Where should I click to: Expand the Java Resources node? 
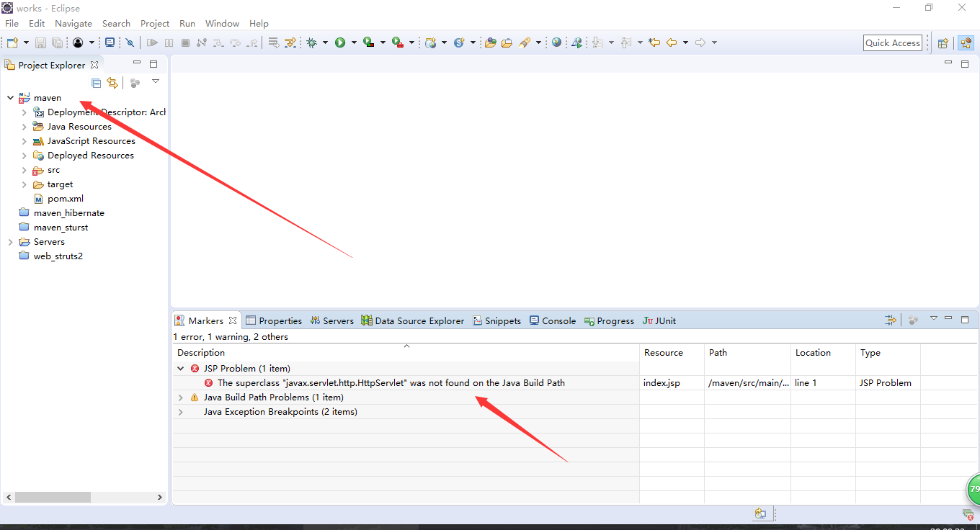[24, 127]
